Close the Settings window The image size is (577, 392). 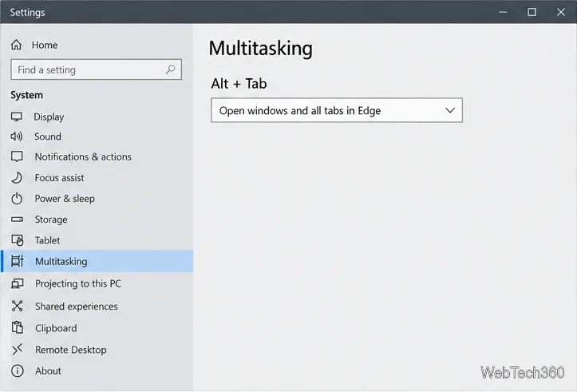pos(561,12)
